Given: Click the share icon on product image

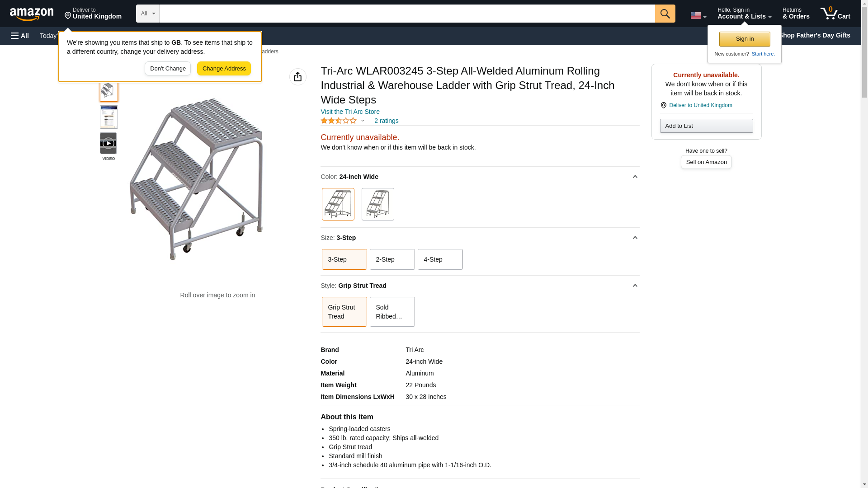Looking at the screenshot, I should coord(297,77).
